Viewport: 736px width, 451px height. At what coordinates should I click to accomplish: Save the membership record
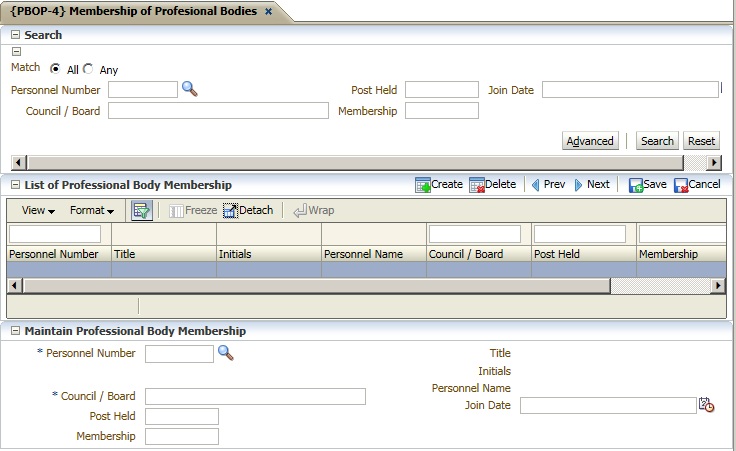click(x=636, y=185)
